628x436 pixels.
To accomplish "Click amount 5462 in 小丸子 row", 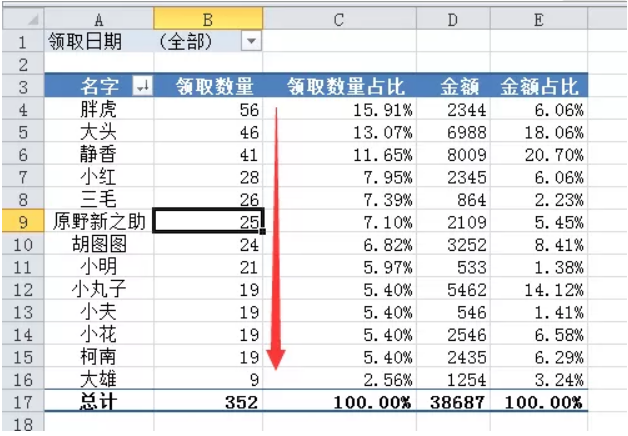I will click(x=453, y=289).
